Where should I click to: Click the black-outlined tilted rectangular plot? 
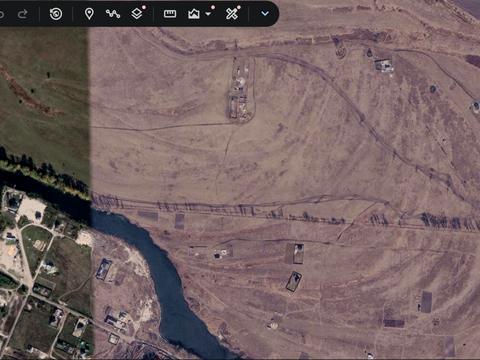[x=294, y=282]
